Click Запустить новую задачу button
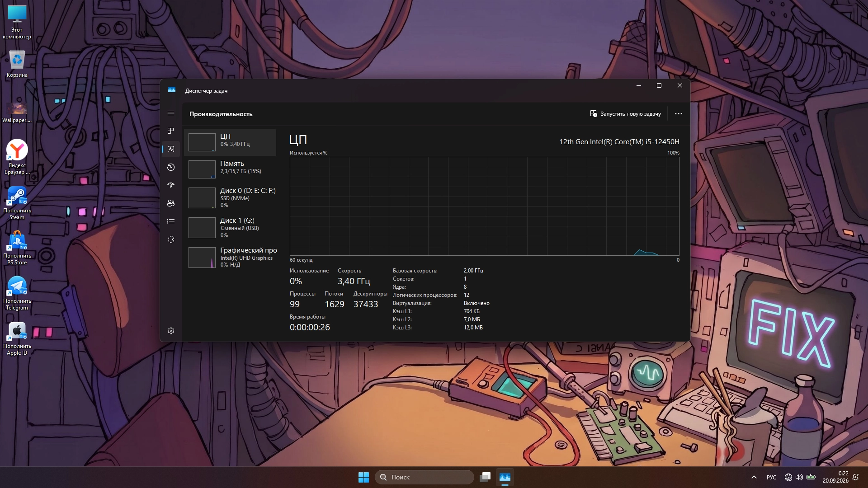This screenshot has height=488, width=868. pyautogui.click(x=625, y=114)
